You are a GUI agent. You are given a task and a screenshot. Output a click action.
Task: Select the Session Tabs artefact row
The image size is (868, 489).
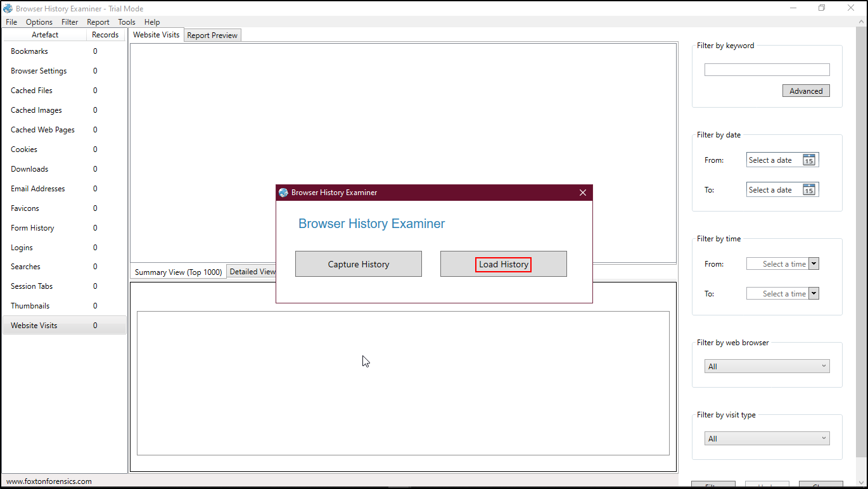[x=64, y=286]
